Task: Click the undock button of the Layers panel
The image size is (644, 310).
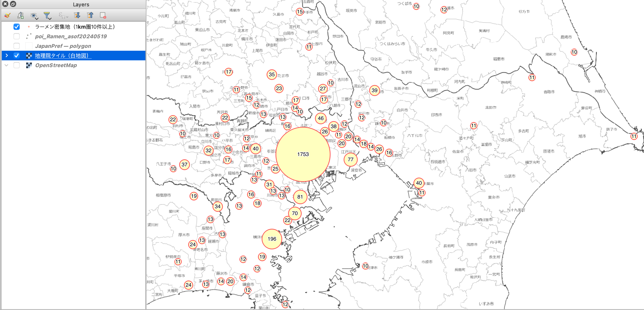Action: [x=13, y=4]
